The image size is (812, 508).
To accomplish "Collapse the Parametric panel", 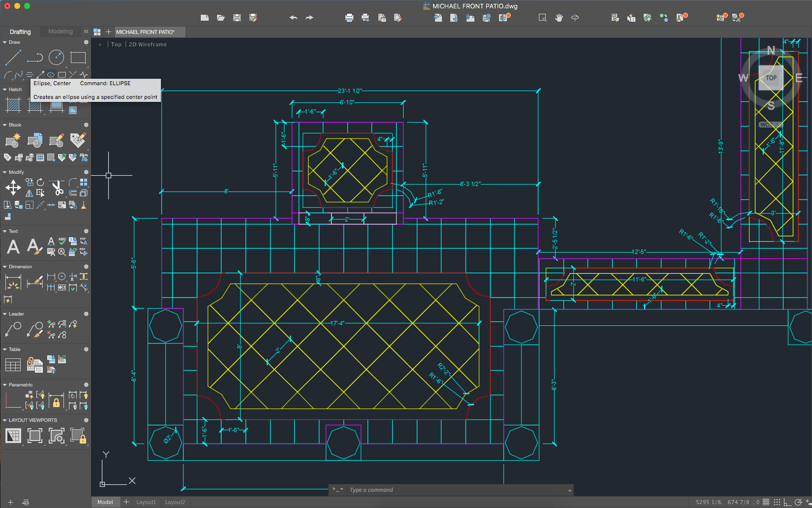I will tap(5, 385).
